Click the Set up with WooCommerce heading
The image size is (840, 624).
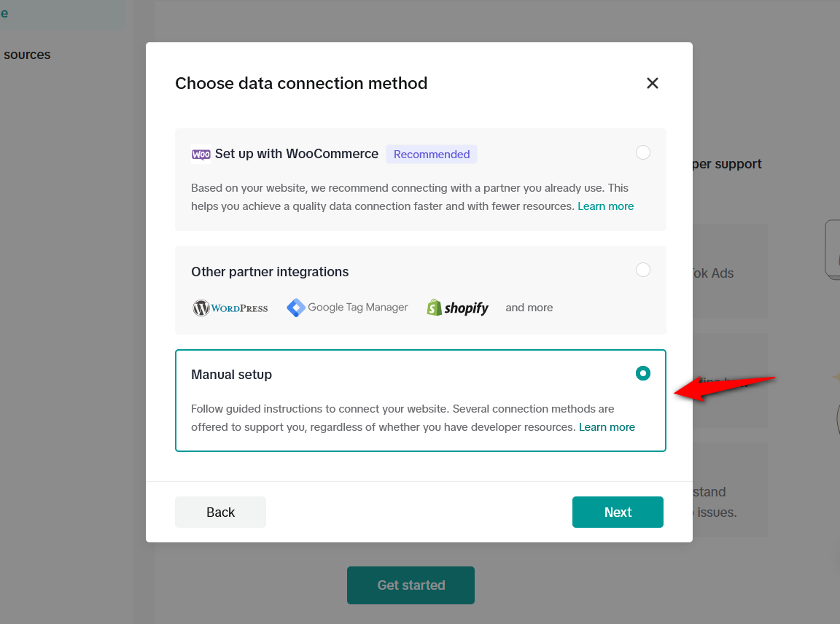pos(296,154)
